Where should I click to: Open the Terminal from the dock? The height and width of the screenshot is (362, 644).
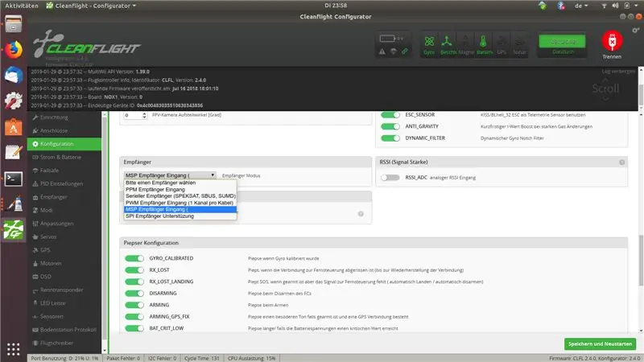[13, 179]
